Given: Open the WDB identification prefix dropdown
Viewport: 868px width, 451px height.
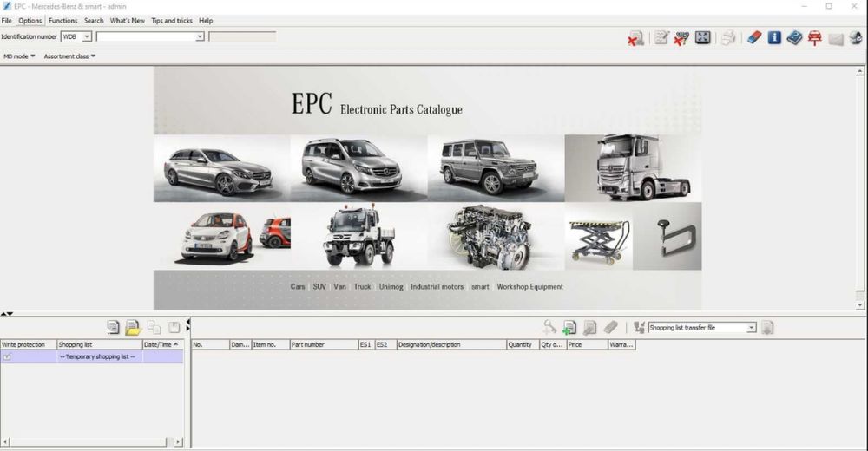Looking at the screenshot, I should point(87,36).
